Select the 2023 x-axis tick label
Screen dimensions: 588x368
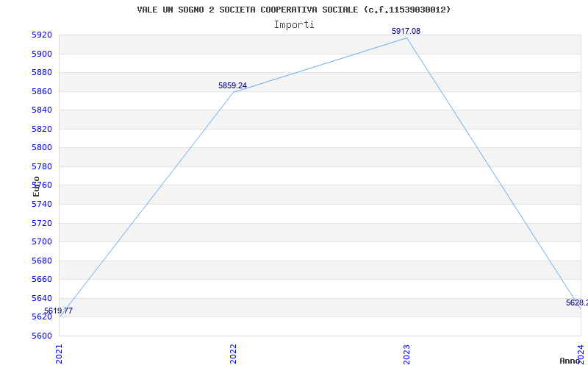(406, 353)
